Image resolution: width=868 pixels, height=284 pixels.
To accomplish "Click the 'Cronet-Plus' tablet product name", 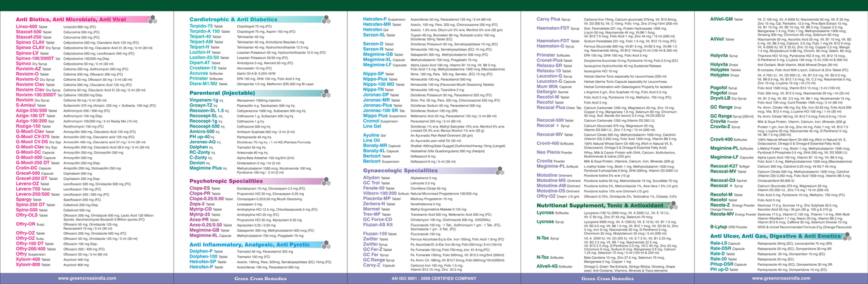I will [550, 60].
